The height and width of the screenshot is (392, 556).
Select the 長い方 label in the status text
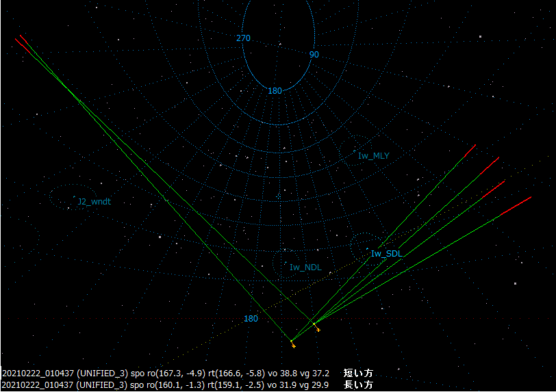click(x=358, y=385)
